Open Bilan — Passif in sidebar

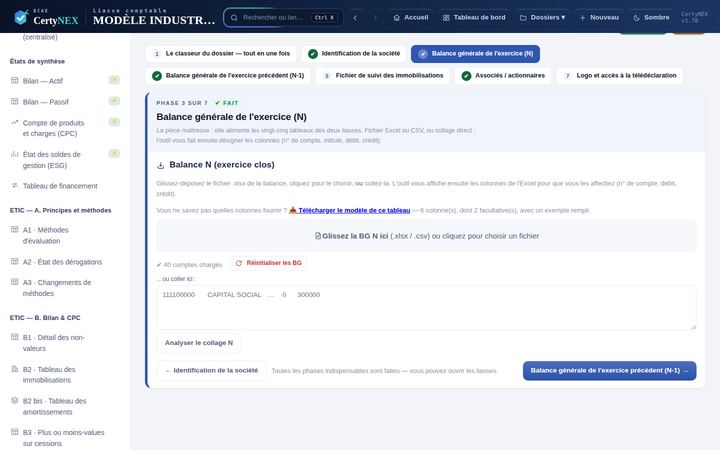coord(64,102)
